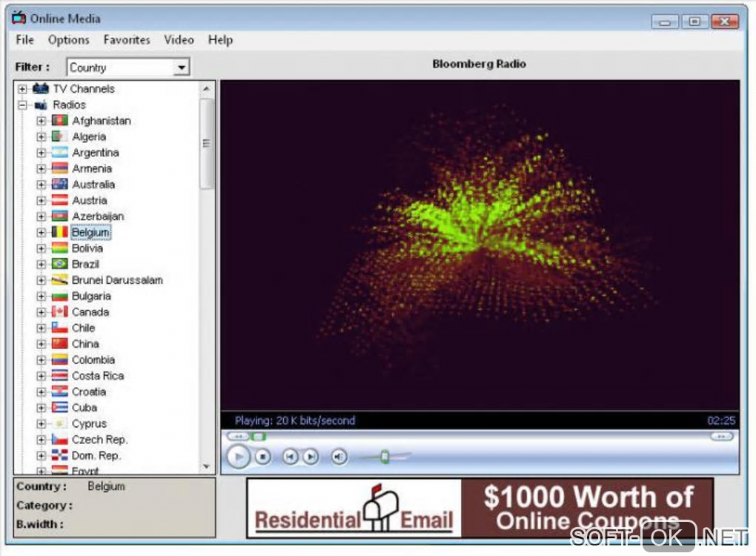The width and height of the screenshot is (756, 556).
Task: Click the playback seek bar position marker
Action: coord(259,437)
